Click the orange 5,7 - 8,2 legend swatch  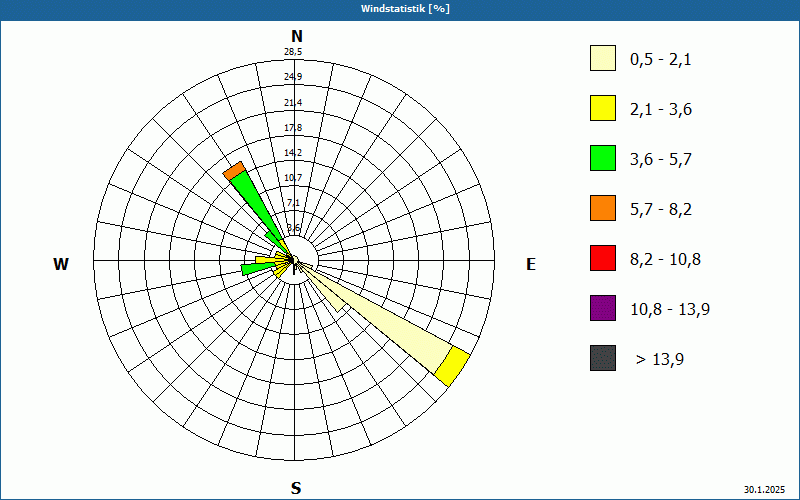click(x=603, y=208)
